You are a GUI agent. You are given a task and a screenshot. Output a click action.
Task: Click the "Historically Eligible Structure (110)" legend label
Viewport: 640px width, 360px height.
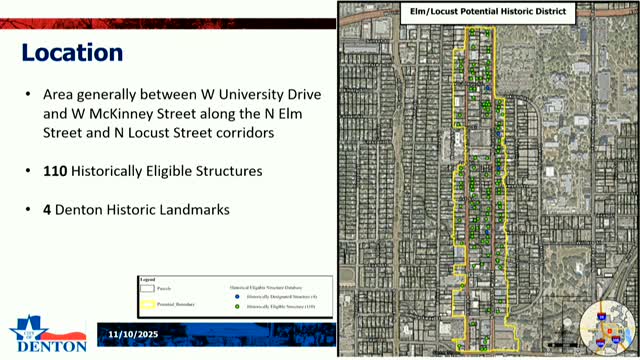coord(280,307)
